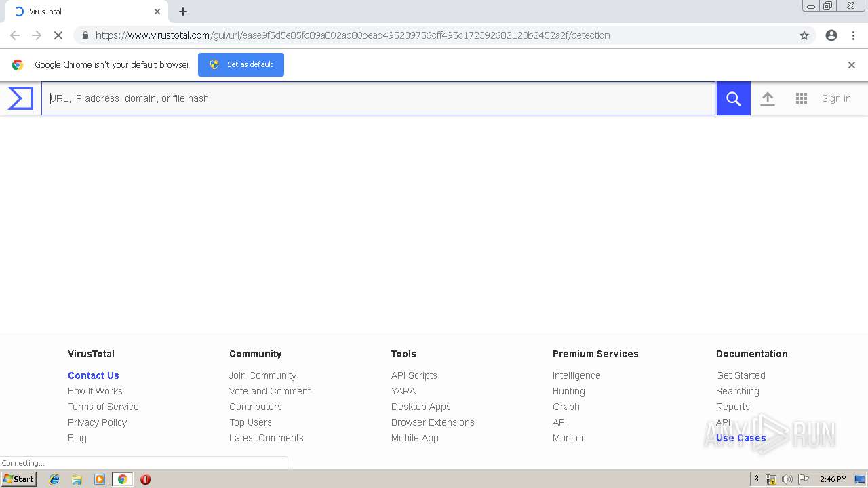Open Vote and Comment link

270,391
